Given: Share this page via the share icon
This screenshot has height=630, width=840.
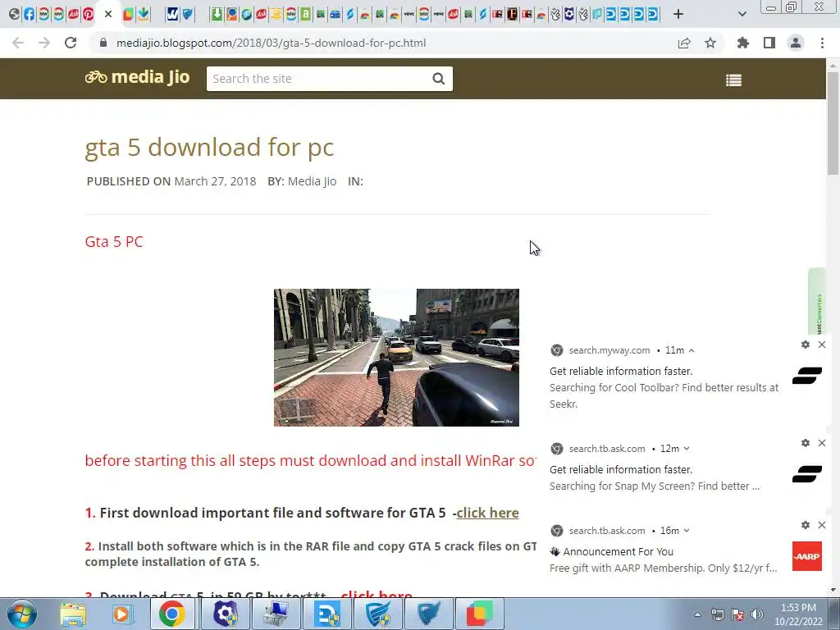Looking at the screenshot, I should click(684, 43).
